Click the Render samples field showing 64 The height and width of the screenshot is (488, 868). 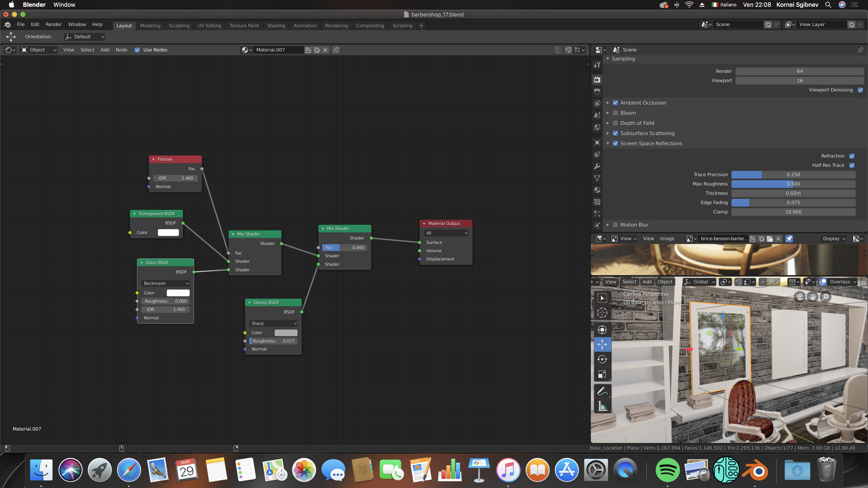(799, 71)
